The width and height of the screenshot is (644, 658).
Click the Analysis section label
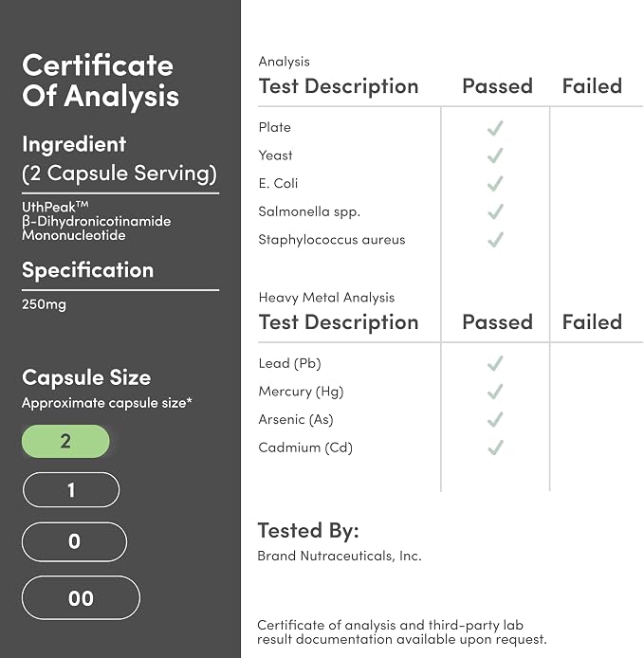(x=285, y=62)
